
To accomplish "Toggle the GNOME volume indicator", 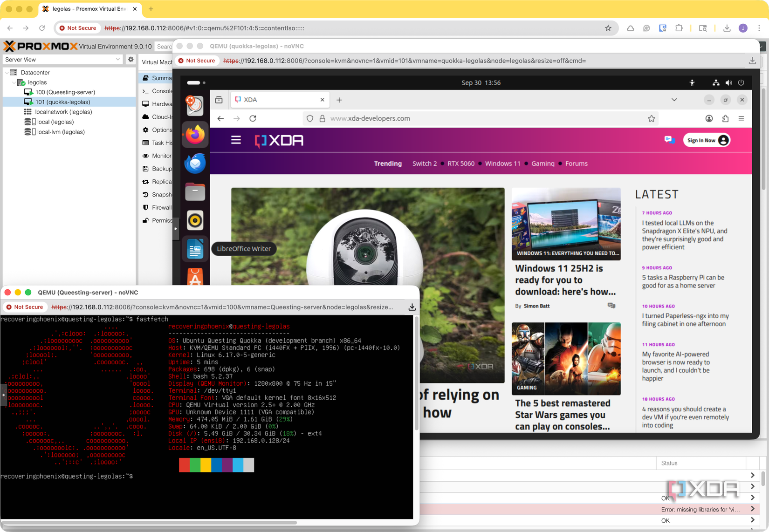I will click(728, 83).
